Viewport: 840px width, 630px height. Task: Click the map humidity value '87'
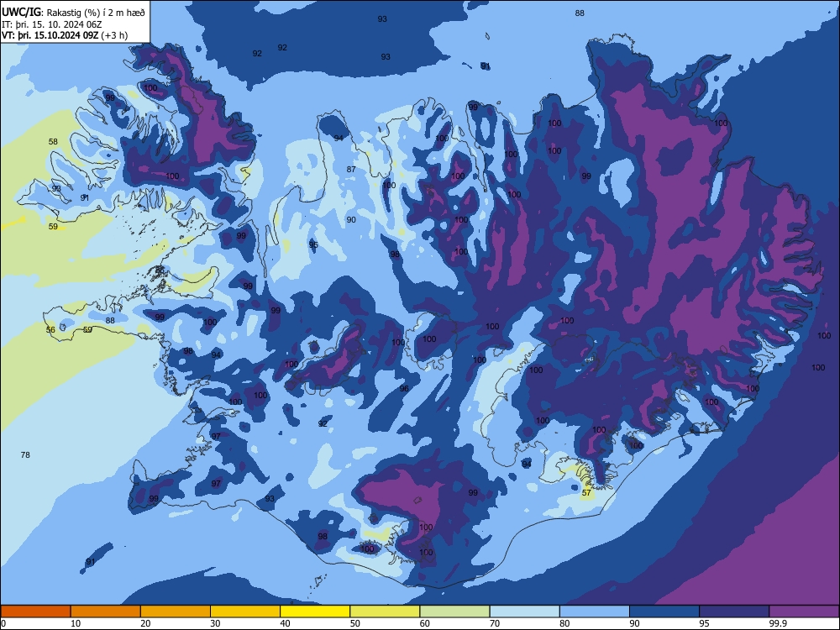tap(351, 170)
